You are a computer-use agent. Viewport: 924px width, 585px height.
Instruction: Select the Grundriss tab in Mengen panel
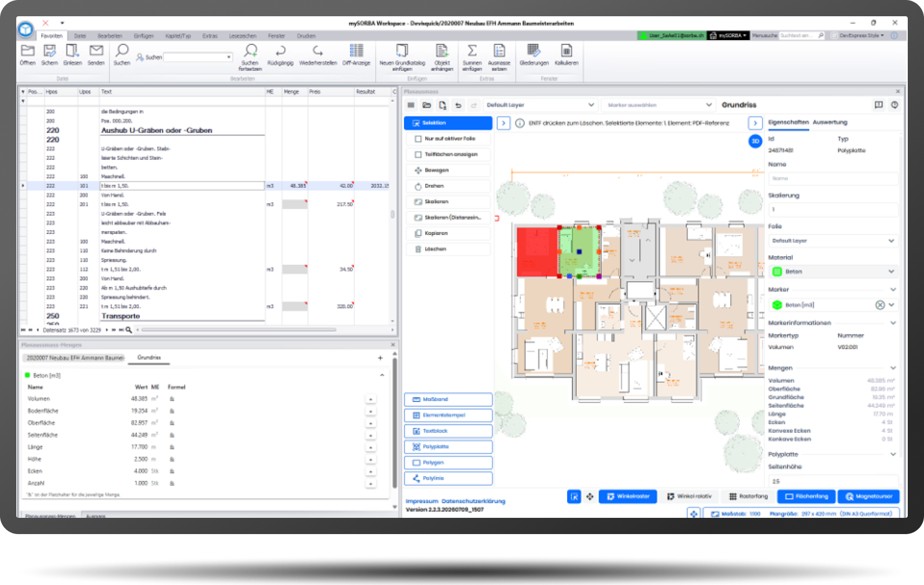click(x=149, y=357)
